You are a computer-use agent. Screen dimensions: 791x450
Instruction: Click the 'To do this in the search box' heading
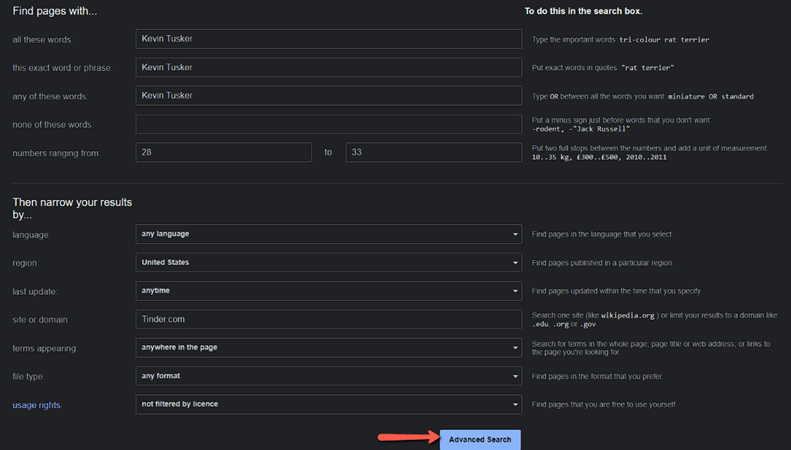[x=583, y=11]
